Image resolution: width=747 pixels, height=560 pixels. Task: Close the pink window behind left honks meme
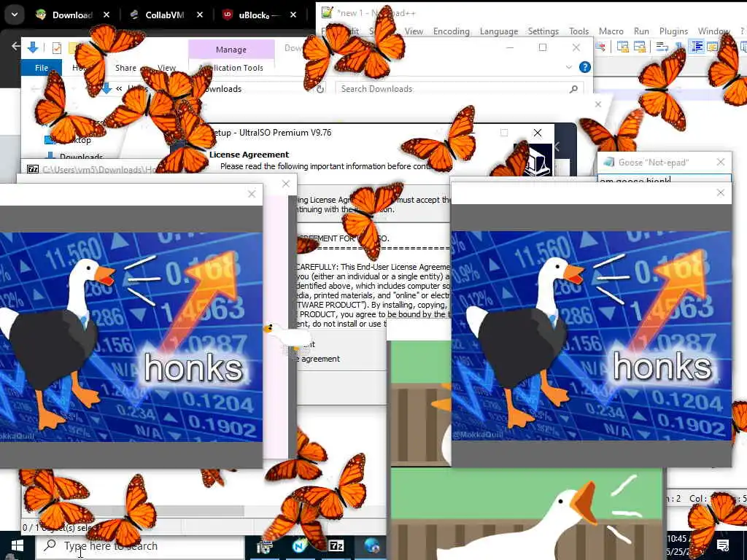click(x=286, y=184)
